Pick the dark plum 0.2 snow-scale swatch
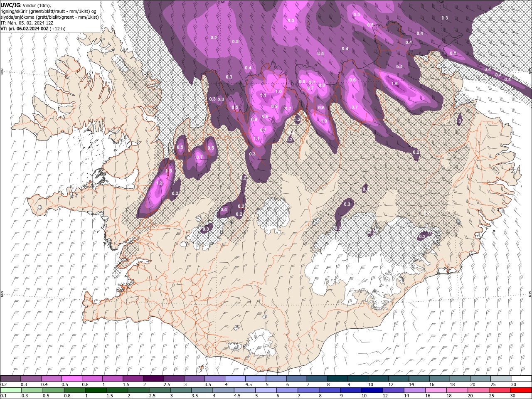The height and width of the screenshot is (399, 532). tap(10, 379)
